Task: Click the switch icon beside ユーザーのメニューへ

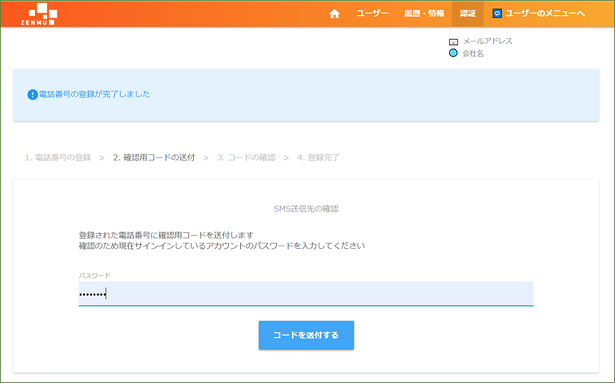Action: [x=497, y=13]
